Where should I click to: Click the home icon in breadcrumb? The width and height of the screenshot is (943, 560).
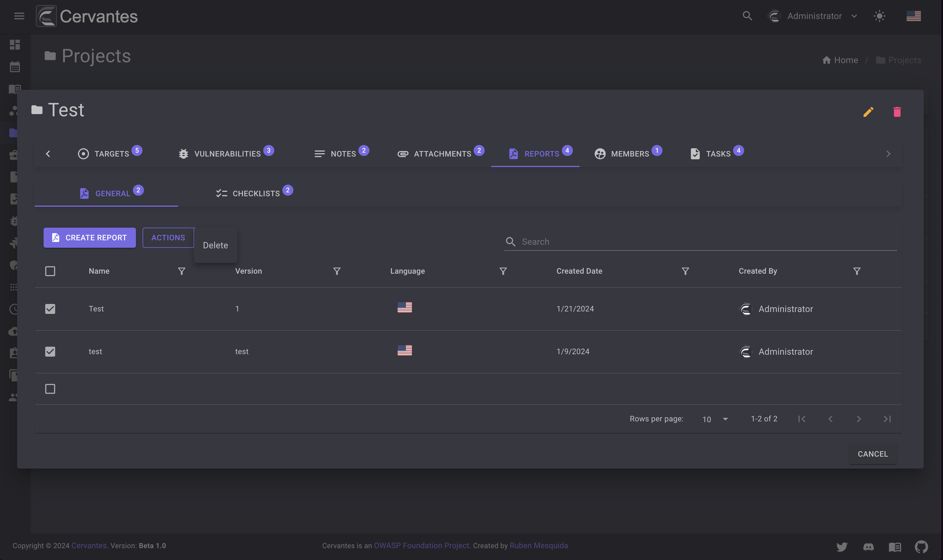pos(826,60)
